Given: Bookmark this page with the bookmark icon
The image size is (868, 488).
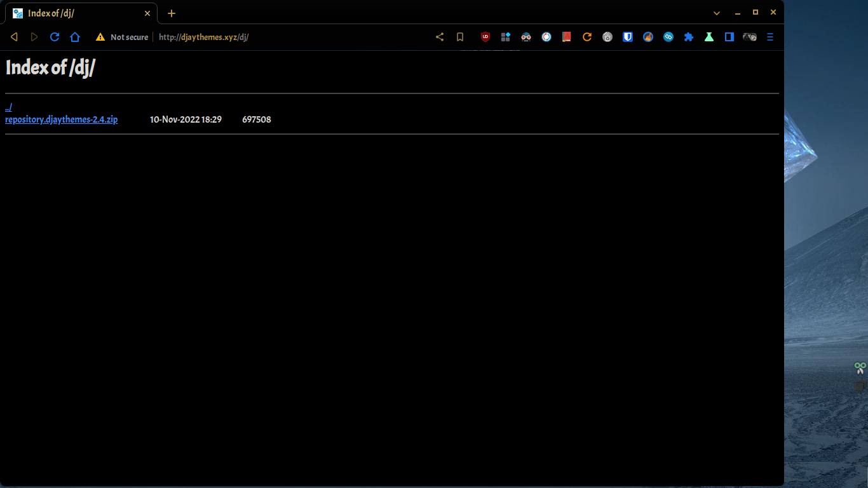Looking at the screenshot, I should pos(460,37).
